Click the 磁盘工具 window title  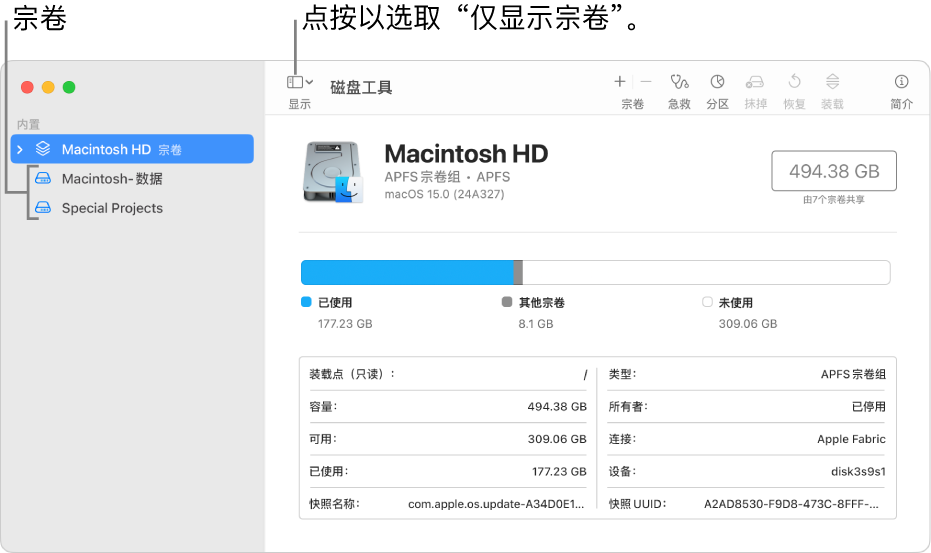click(x=361, y=87)
